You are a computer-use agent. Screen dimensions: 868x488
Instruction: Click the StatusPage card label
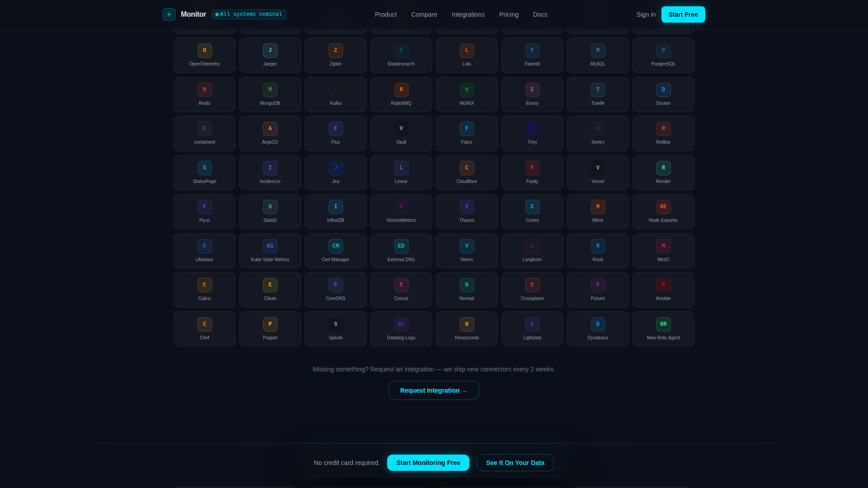point(204,182)
